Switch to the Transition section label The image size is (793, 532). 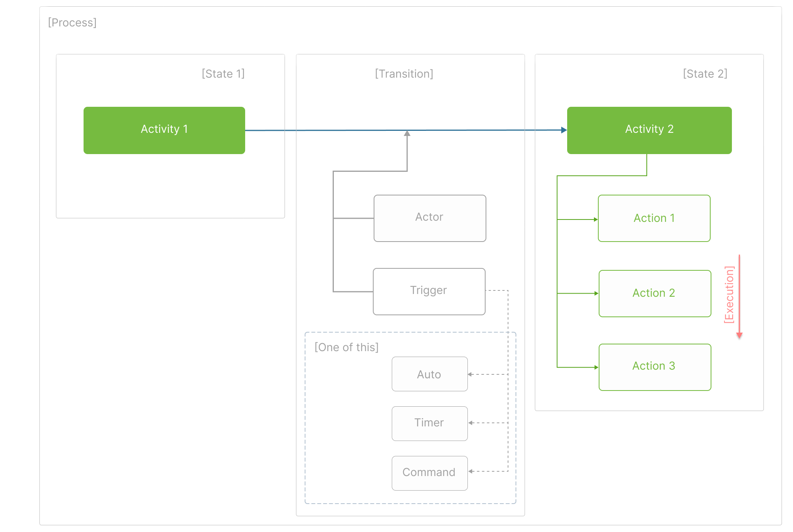pyautogui.click(x=404, y=73)
